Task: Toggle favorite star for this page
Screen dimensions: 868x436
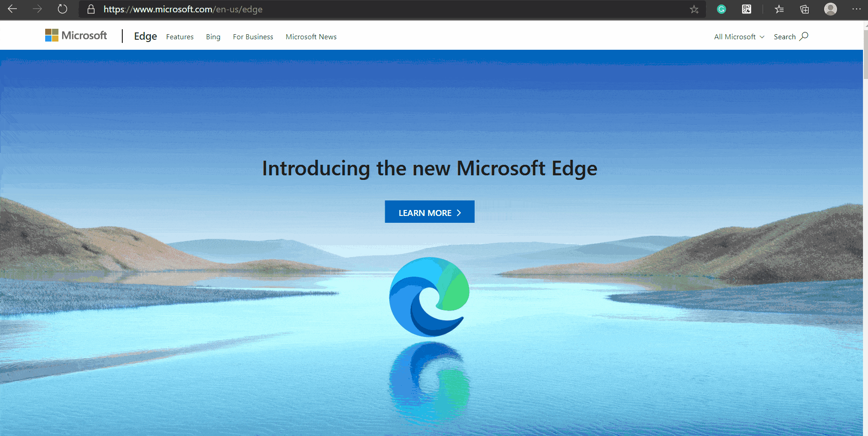Action: 695,9
